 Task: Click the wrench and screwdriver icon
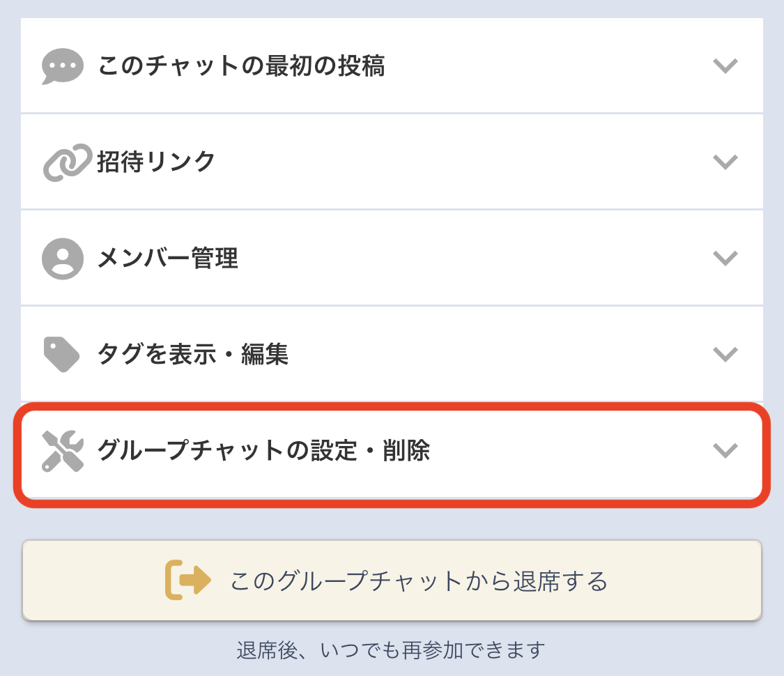[x=63, y=451]
